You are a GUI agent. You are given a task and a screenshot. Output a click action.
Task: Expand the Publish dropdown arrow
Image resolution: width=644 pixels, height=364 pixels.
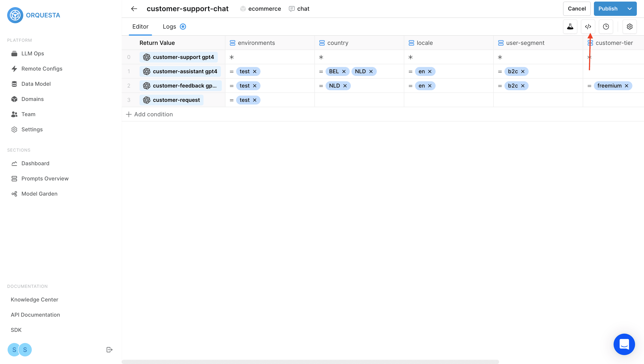coord(629,9)
